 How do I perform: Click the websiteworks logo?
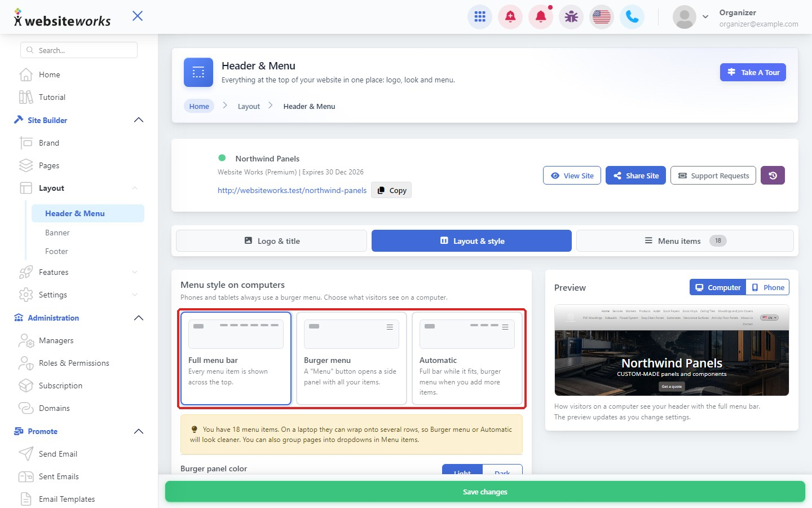[x=62, y=18]
